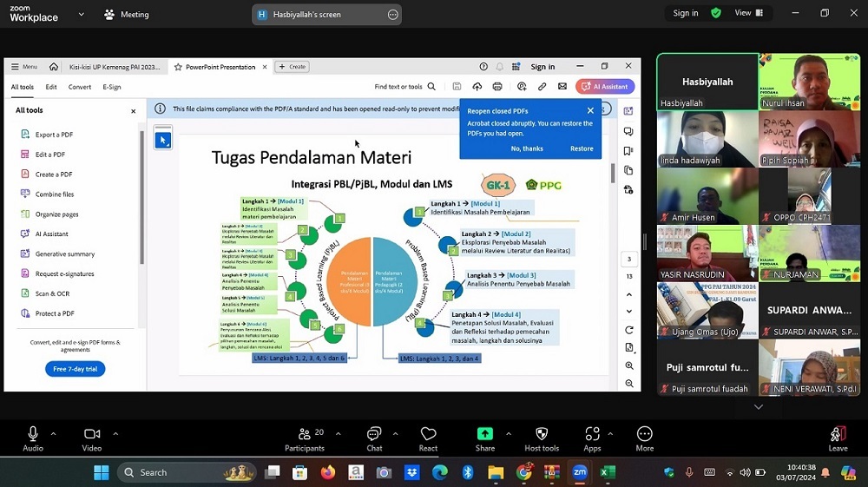Open React emoji reactions

click(428, 439)
